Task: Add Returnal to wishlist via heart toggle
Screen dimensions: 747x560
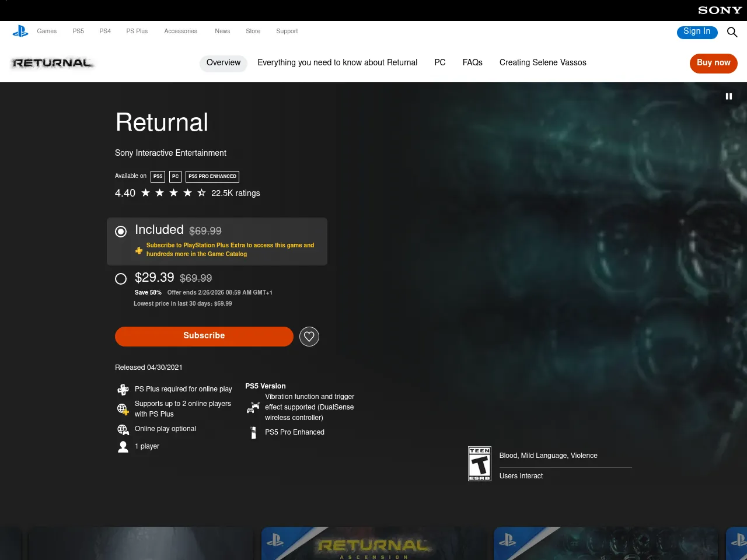Action: coord(309,337)
